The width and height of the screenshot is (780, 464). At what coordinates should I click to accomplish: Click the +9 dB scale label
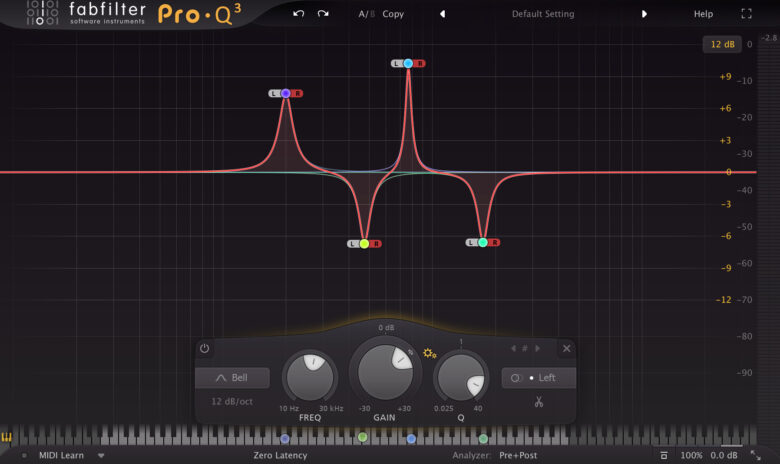[725, 77]
